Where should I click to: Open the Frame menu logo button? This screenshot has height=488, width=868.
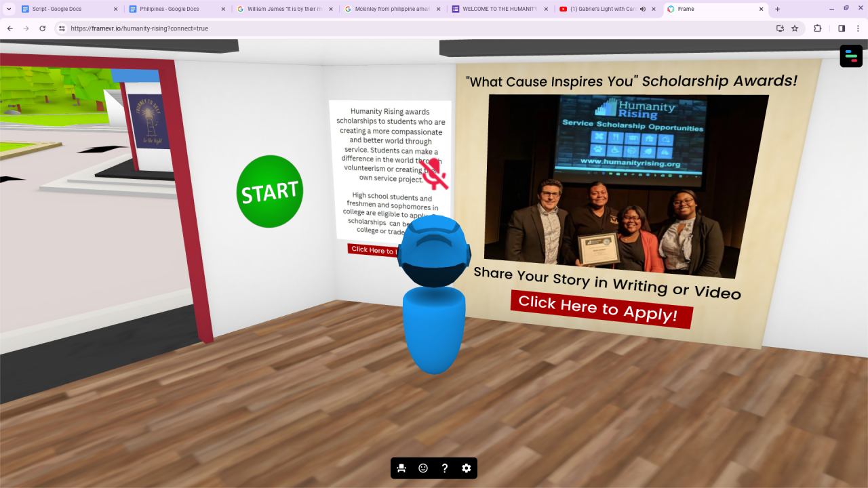[851, 56]
